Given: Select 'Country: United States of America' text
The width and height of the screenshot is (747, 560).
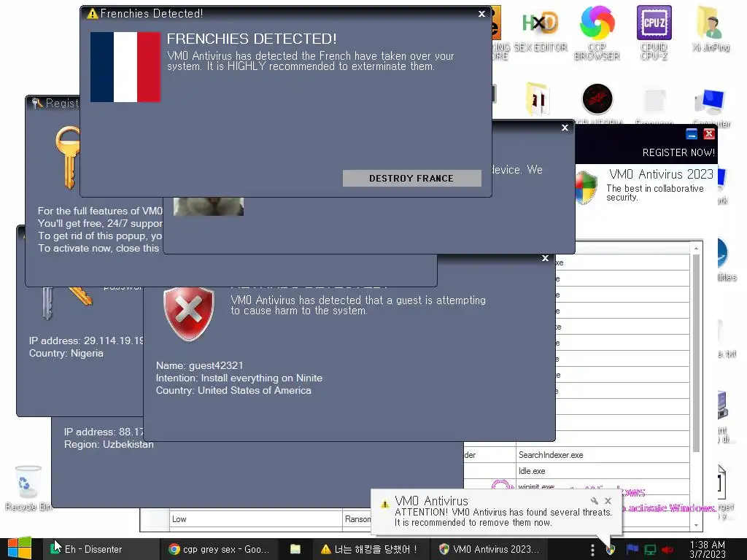Looking at the screenshot, I should 233,391.
